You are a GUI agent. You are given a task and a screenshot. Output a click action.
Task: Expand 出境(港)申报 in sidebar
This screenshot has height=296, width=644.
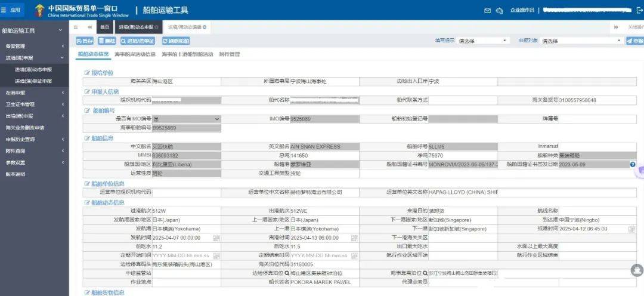(35, 116)
